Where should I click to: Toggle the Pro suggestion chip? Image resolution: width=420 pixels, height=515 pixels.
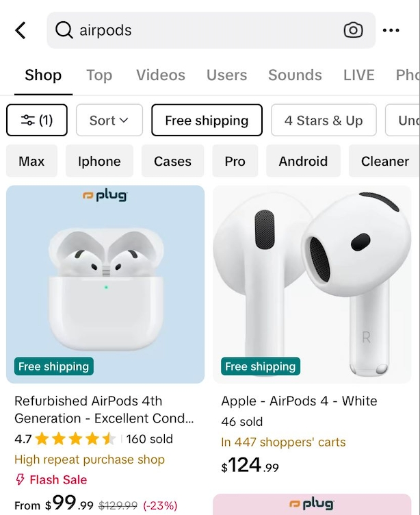click(235, 162)
